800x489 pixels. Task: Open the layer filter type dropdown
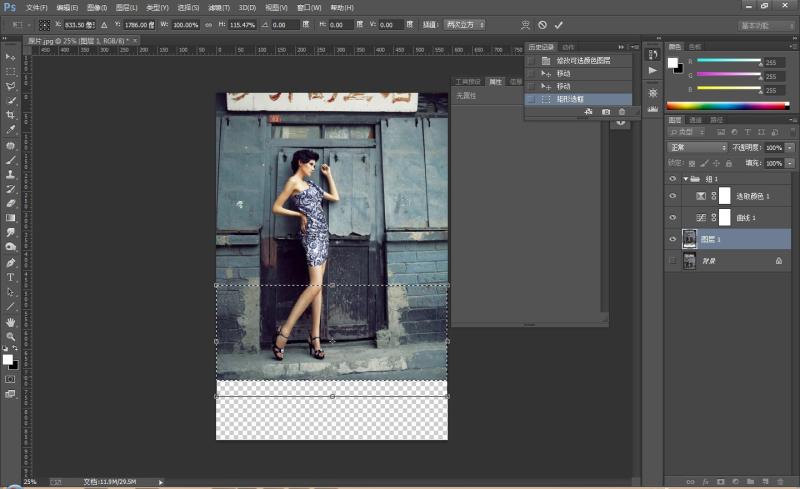pyautogui.click(x=687, y=132)
